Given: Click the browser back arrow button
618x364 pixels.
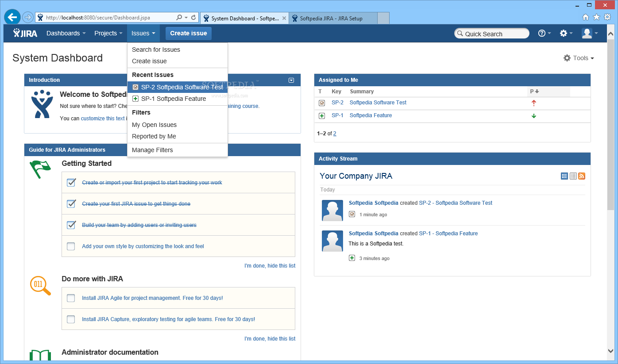Looking at the screenshot, I should [12, 17].
